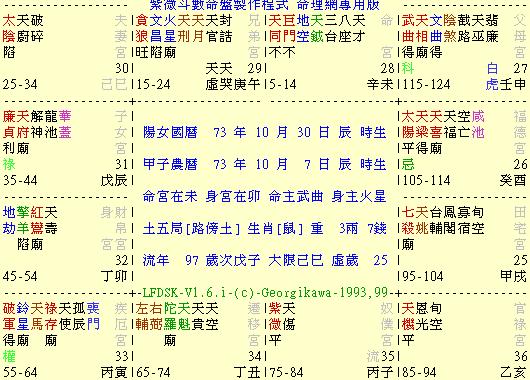Click the 紫微斗數命盤製作程式 title

[219, 5]
